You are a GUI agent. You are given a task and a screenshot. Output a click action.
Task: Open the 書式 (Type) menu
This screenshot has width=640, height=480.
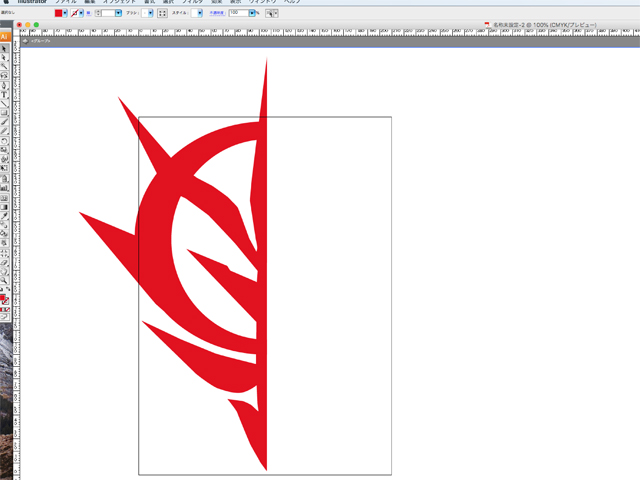149,2
